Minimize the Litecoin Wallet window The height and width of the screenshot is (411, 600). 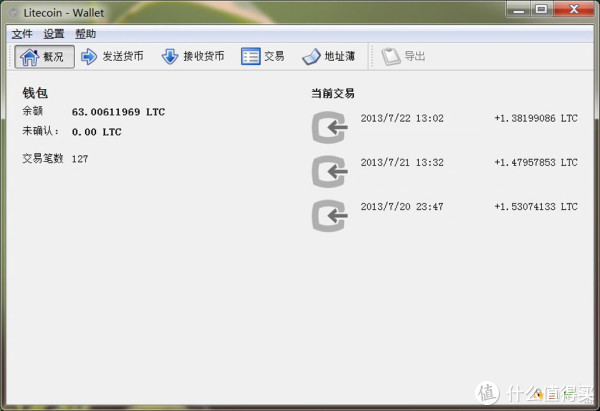(x=518, y=10)
